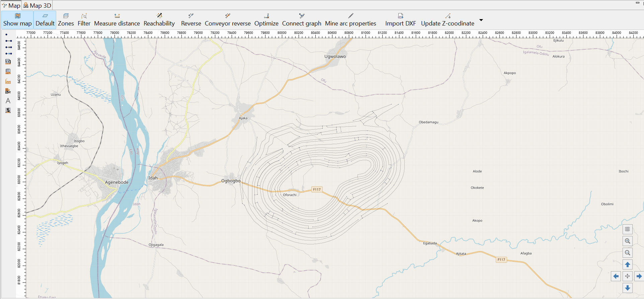Viewport: 644px width, 299px height.
Task: Click the Itogbo label
Action: pyautogui.click(x=79, y=141)
